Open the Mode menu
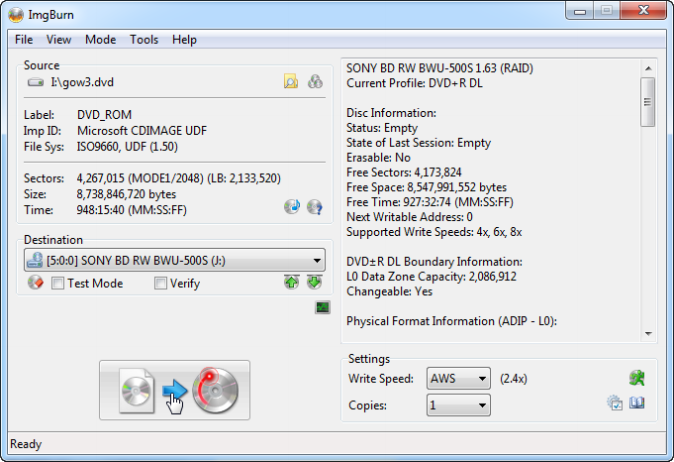This screenshot has height=462, width=674. (x=100, y=40)
